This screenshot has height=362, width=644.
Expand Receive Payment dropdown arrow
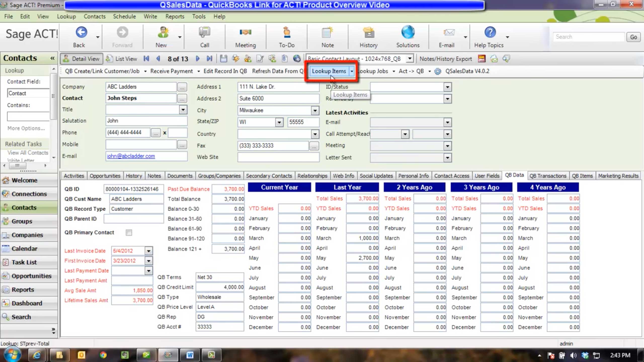click(x=198, y=71)
